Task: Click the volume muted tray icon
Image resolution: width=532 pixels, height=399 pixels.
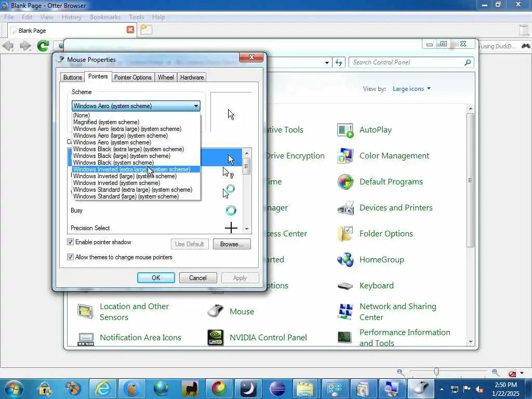Action: tap(480, 389)
